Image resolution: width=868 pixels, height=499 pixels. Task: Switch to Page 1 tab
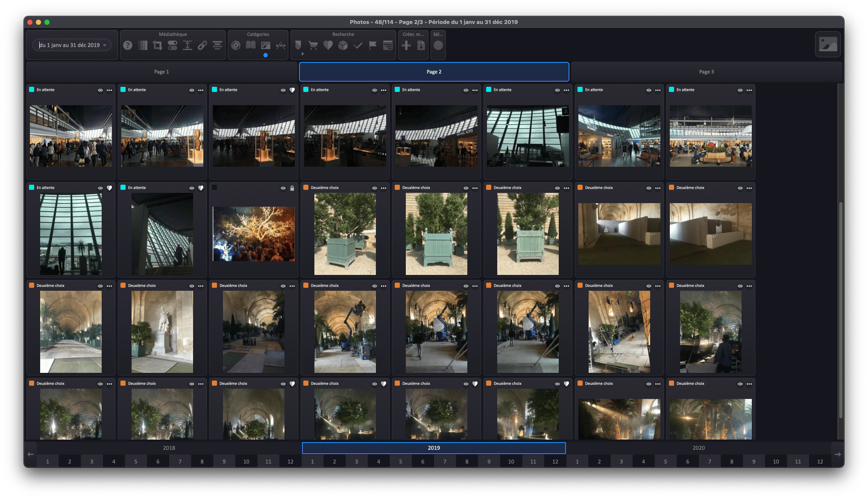click(161, 72)
